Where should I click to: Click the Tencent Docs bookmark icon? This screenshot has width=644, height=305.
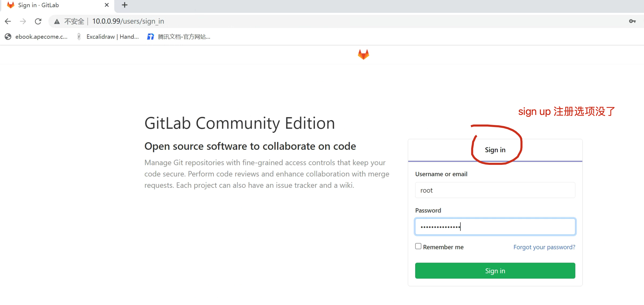click(x=150, y=37)
